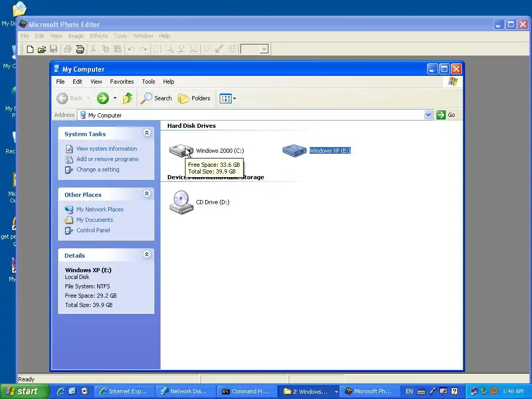Click the Undo arrow in Photo Editor toolbar

(x=131, y=49)
